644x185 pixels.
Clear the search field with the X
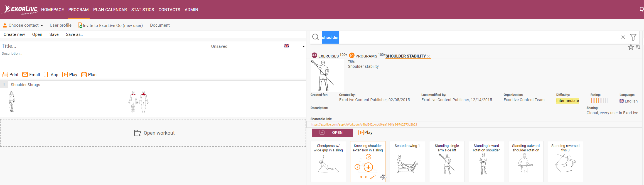(623, 37)
